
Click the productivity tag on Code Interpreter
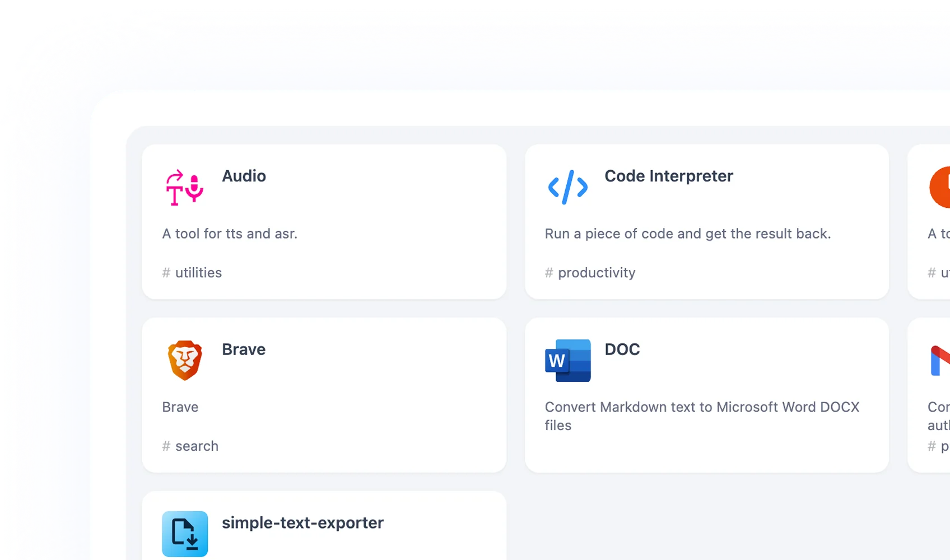click(590, 273)
